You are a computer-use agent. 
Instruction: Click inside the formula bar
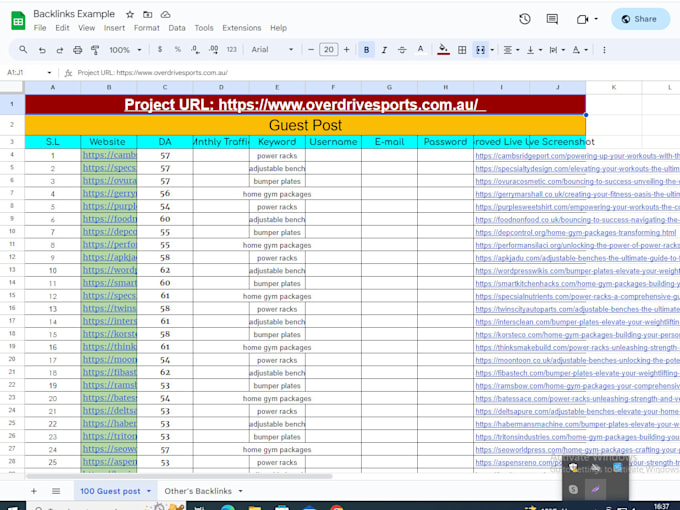(373, 72)
